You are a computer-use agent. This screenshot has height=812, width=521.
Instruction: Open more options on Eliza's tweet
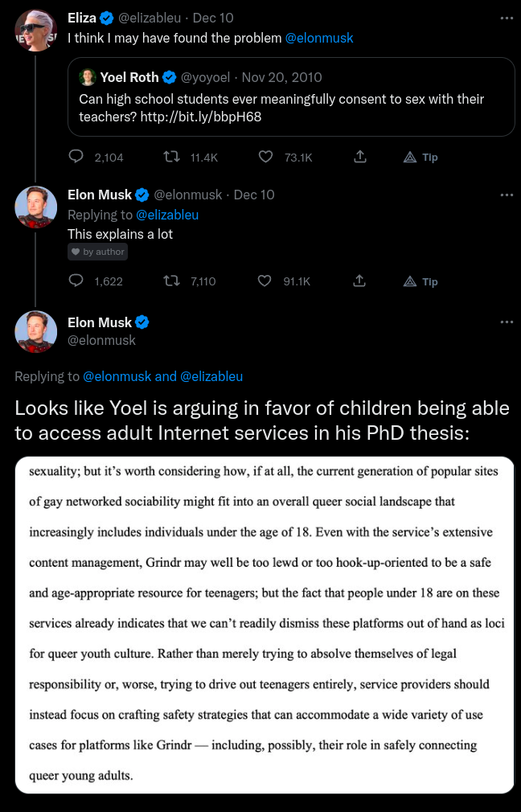click(506, 18)
